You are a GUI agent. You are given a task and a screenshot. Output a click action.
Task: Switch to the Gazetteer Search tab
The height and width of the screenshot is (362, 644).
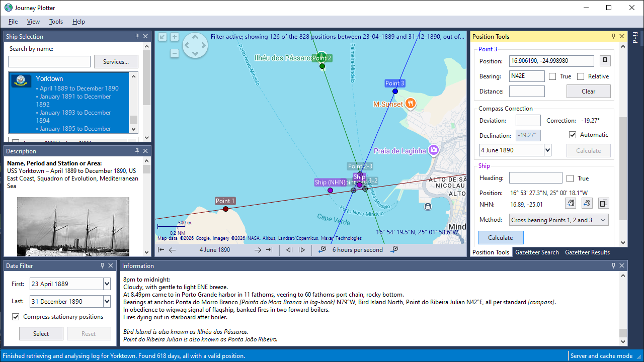pyautogui.click(x=537, y=252)
